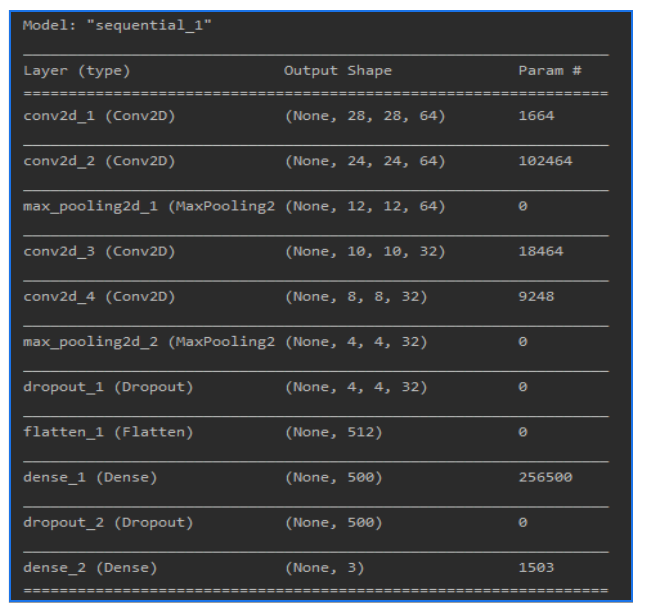Click the parameter count 102464
The height and width of the screenshot is (615, 648).
(x=545, y=161)
